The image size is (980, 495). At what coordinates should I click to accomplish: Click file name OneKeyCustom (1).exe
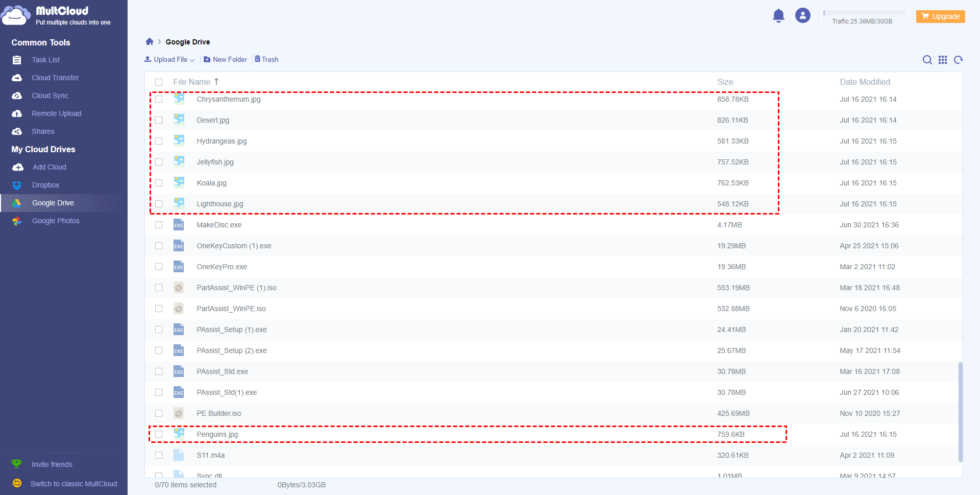234,246
